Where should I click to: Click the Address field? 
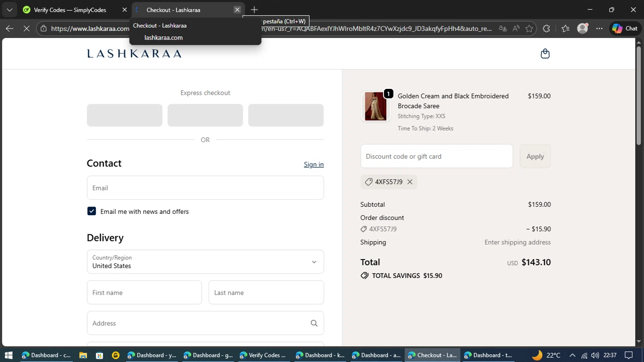click(205, 323)
